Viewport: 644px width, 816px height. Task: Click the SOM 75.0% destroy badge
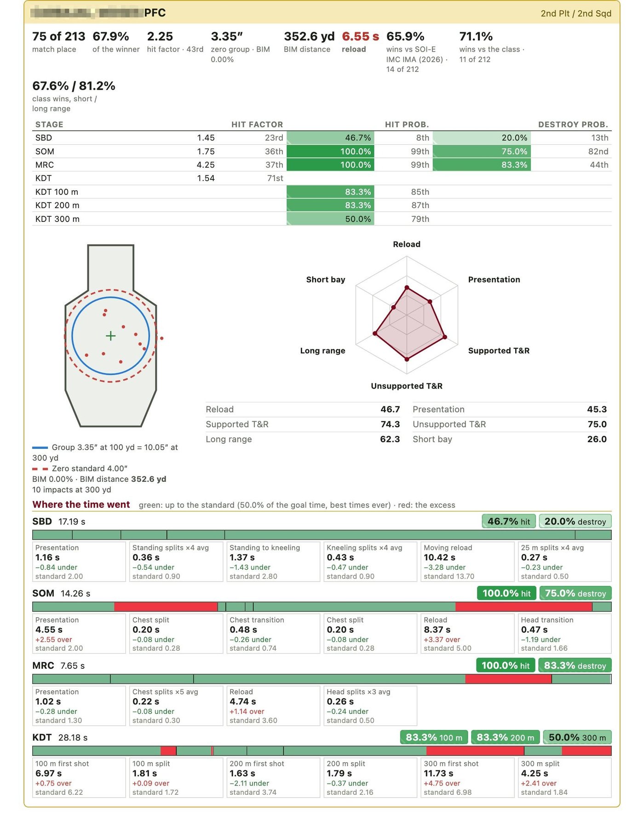(x=575, y=593)
